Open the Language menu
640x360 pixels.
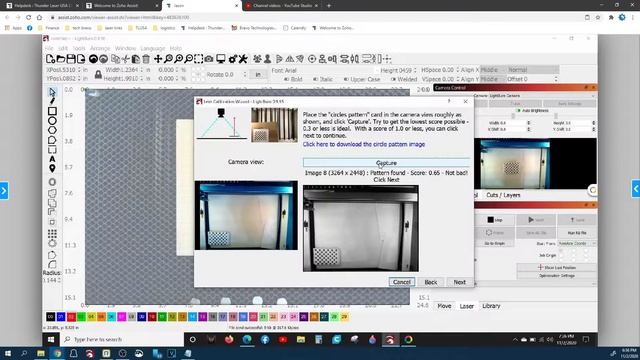(153, 48)
